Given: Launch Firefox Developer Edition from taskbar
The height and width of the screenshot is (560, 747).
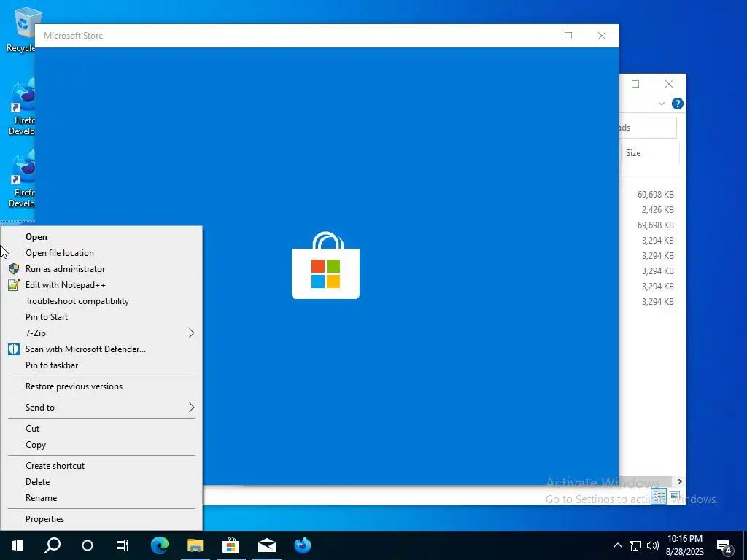Looking at the screenshot, I should [303, 545].
